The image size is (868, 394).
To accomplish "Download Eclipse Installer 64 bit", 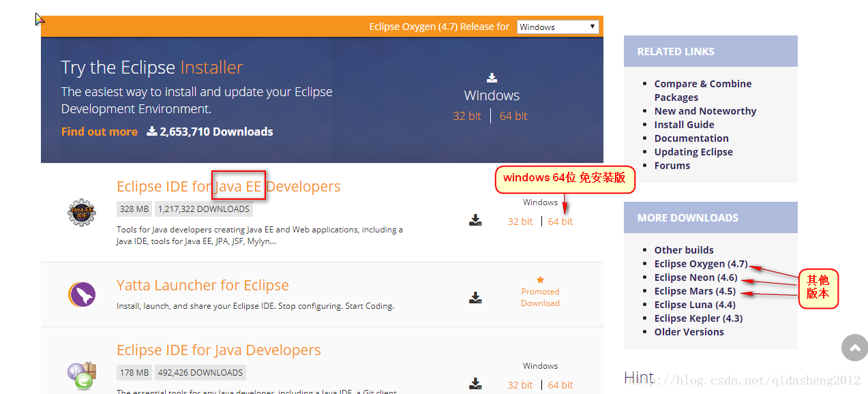I will click(513, 116).
